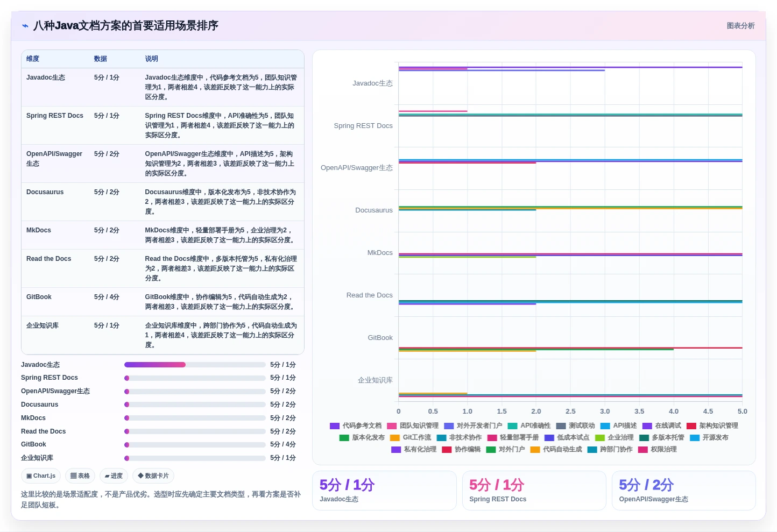Toggle 团队知识管理 legend entry

[413, 425]
